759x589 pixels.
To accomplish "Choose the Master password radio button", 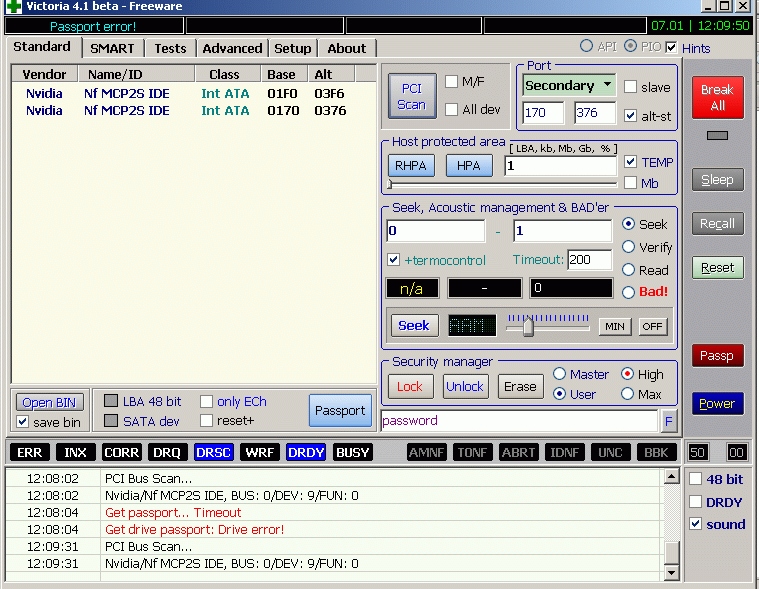I will click(559, 374).
